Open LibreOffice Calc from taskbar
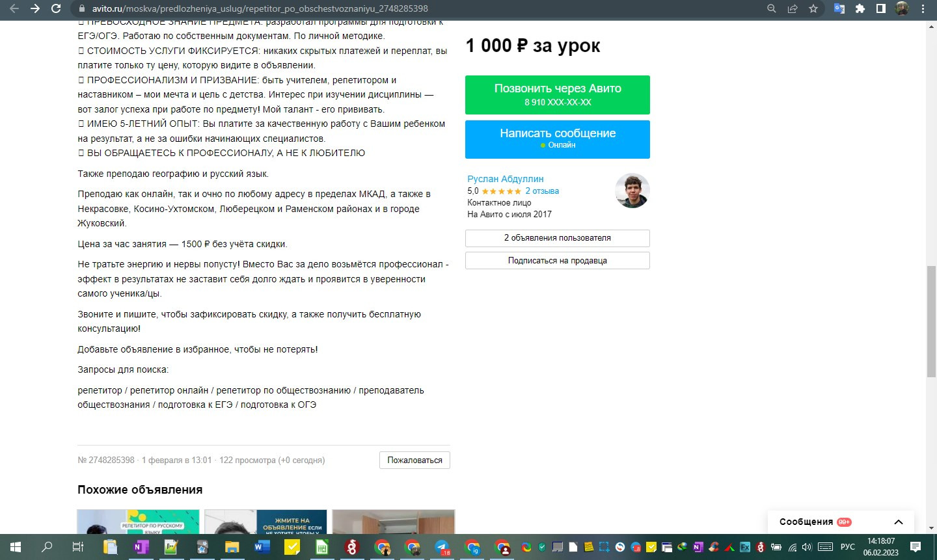 pyautogui.click(x=322, y=547)
